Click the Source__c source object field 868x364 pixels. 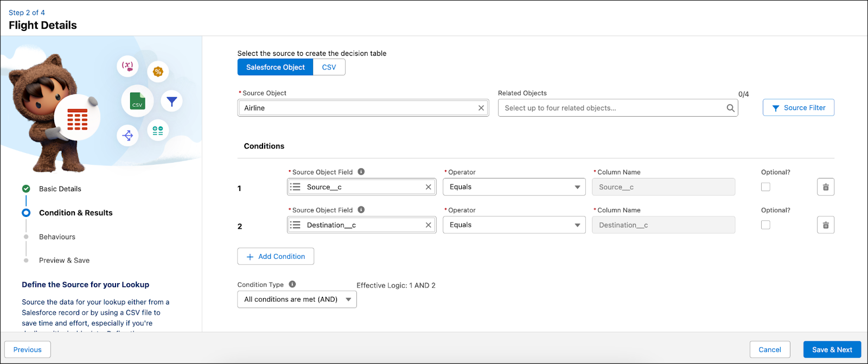click(361, 187)
